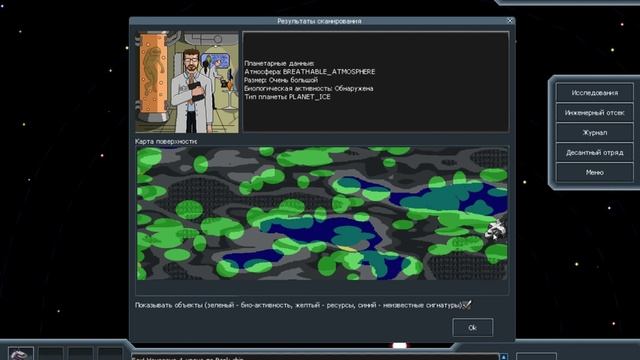Toggle the show objects checkbox
640x360 pixels.
click(x=467, y=304)
